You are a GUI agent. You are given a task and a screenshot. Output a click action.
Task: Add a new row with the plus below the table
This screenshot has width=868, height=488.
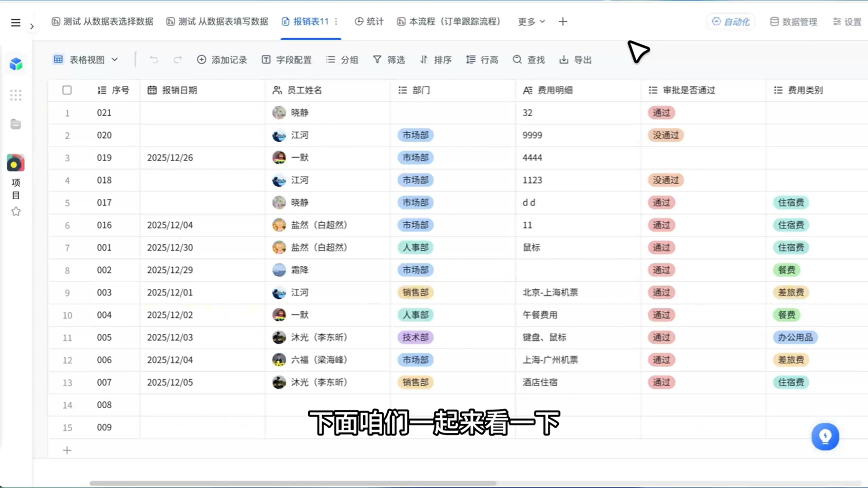click(67, 450)
